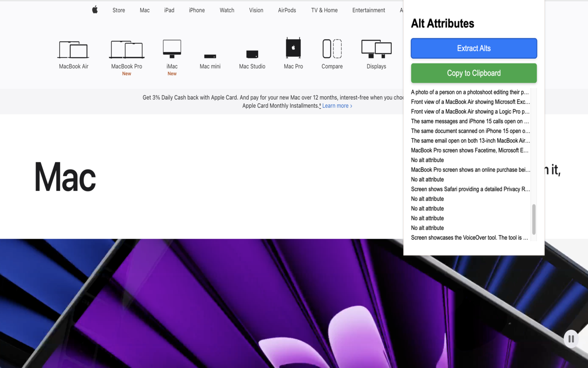Click the New badge under iMac
Image resolution: width=588 pixels, height=368 pixels.
click(x=172, y=74)
